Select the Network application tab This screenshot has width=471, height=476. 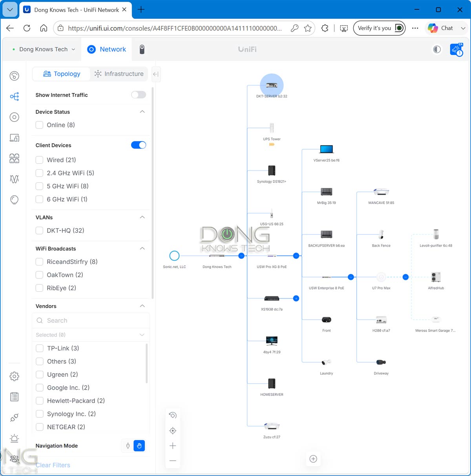pyautogui.click(x=106, y=49)
